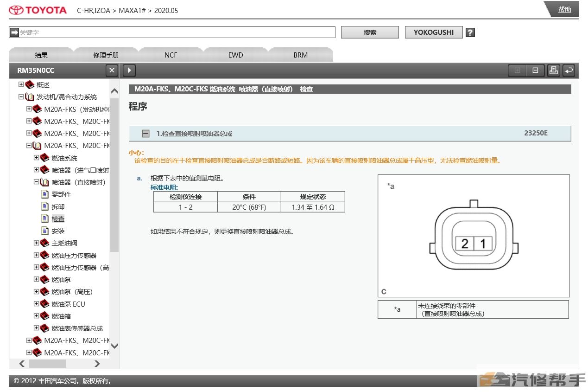Switch to the 修理手册 tab

pyautogui.click(x=106, y=55)
